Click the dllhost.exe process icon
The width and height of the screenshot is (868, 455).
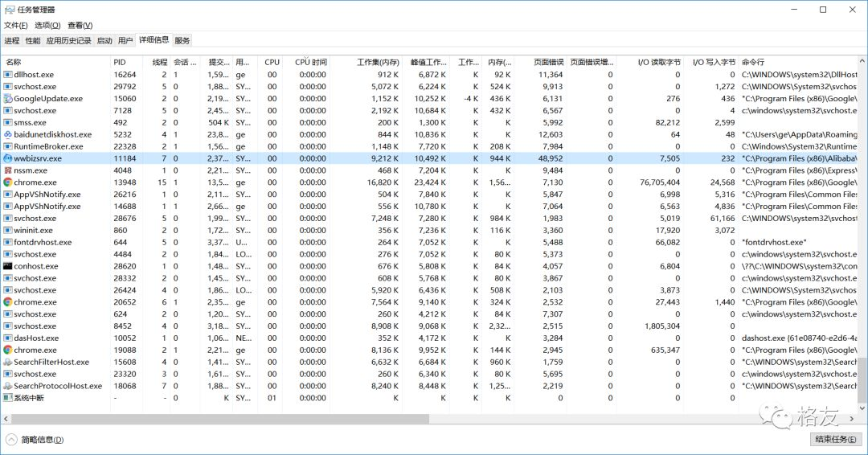click(x=8, y=75)
